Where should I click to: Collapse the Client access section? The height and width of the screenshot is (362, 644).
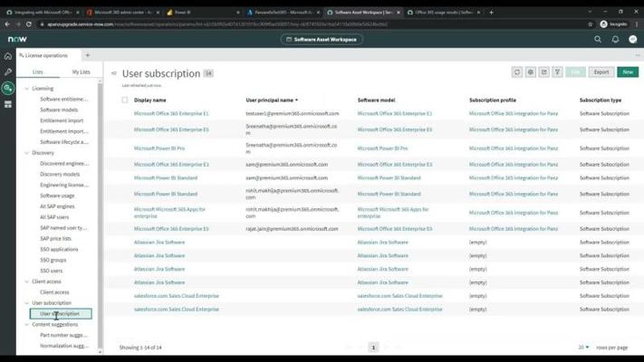[26, 281]
